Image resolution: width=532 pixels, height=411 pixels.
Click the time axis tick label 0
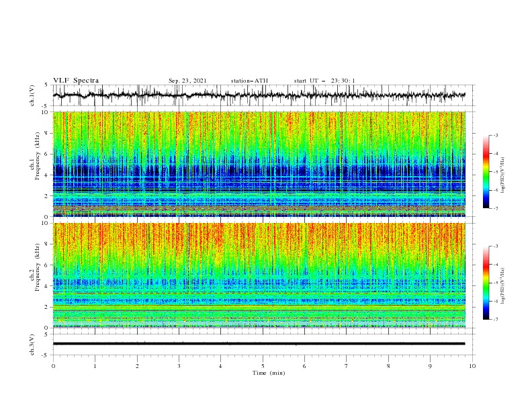tap(53, 366)
